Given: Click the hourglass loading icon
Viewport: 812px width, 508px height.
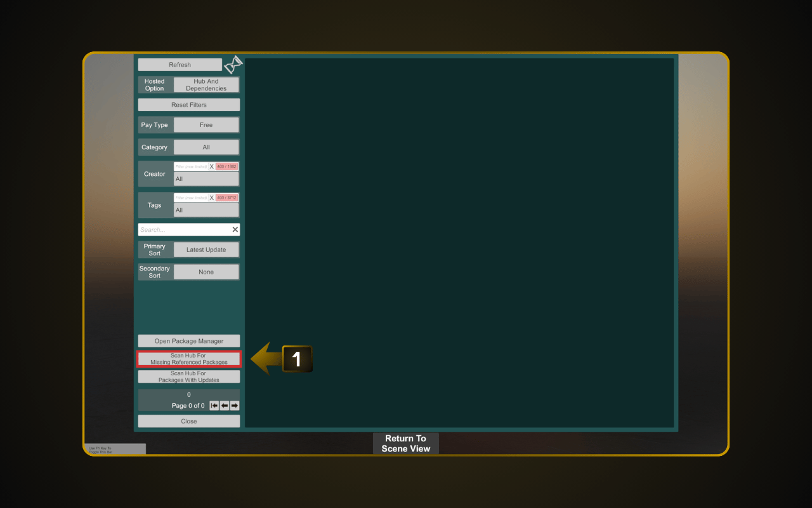Looking at the screenshot, I should pos(233,64).
